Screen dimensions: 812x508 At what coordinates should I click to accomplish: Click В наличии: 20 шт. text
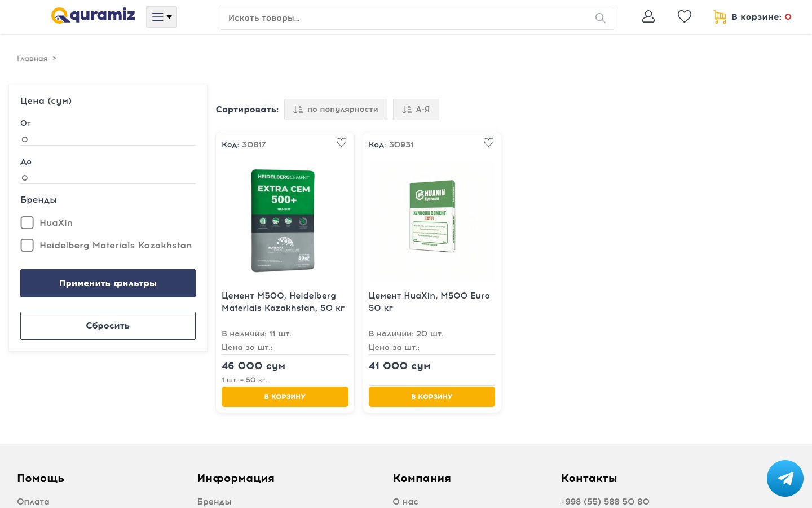coord(406,334)
